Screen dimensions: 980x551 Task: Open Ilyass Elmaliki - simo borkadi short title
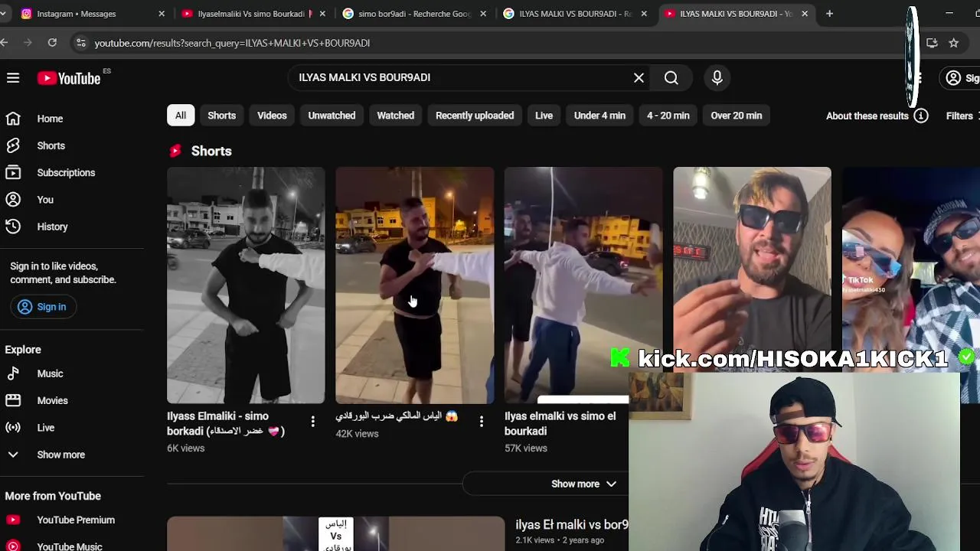tap(226, 423)
